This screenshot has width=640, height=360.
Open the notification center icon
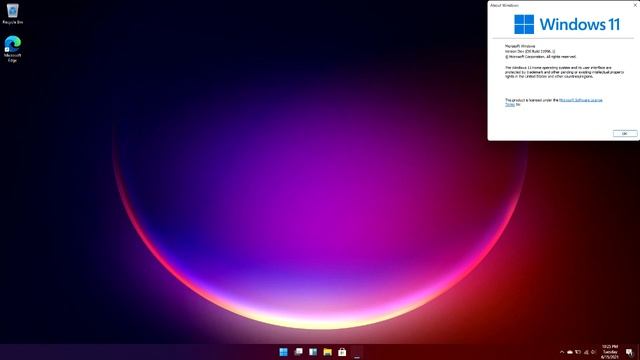629,352
